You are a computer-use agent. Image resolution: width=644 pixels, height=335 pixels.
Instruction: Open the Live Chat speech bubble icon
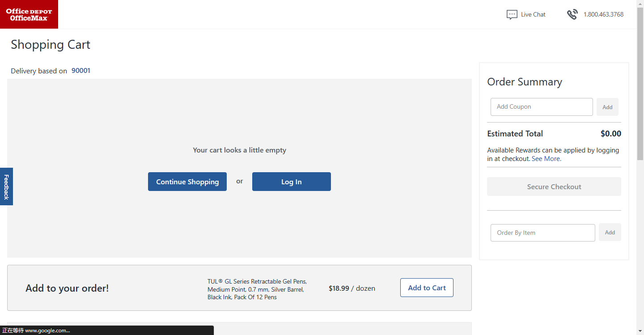click(512, 15)
